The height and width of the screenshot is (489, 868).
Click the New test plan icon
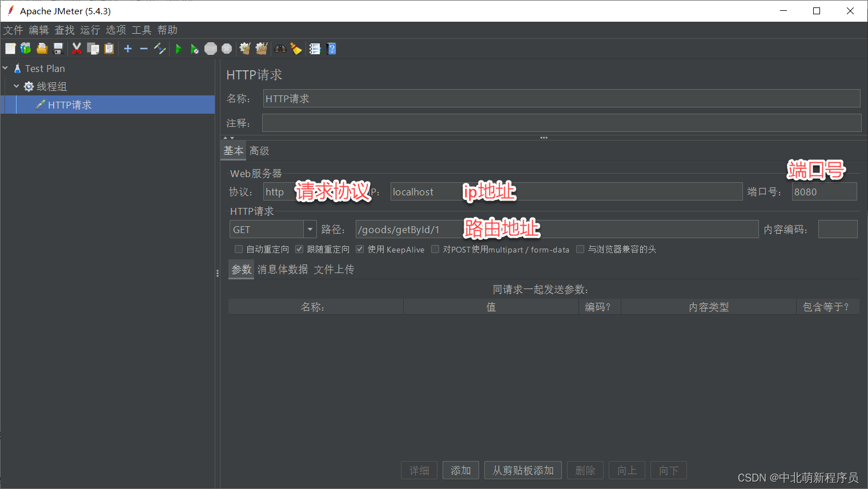click(x=10, y=49)
